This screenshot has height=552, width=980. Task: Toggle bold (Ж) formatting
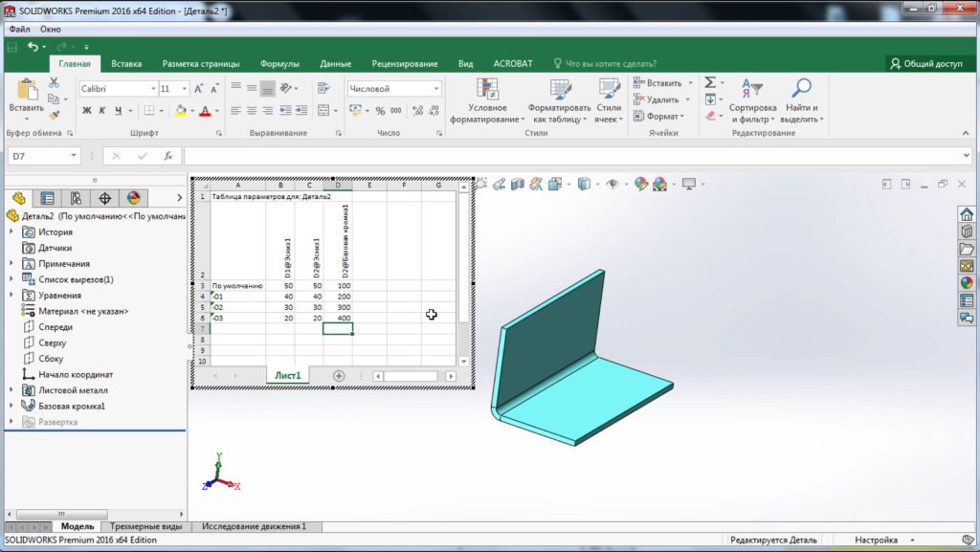pyautogui.click(x=87, y=111)
